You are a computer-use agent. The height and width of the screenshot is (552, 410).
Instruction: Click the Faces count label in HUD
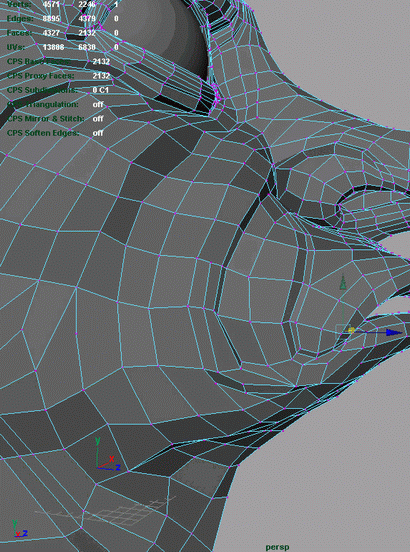[x=19, y=33]
